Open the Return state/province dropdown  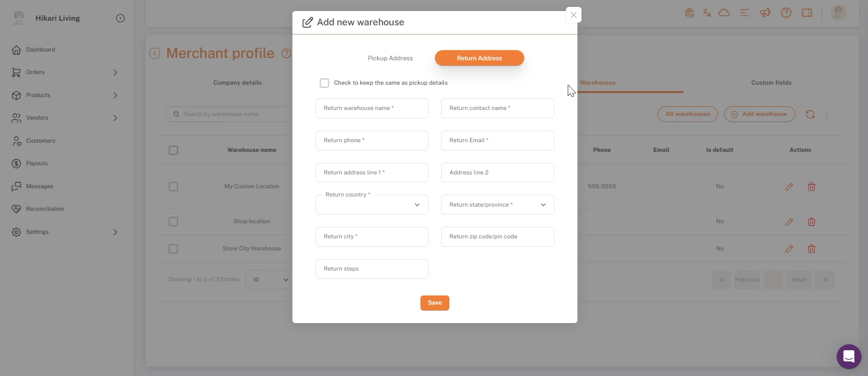pyautogui.click(x=498, y=205)
